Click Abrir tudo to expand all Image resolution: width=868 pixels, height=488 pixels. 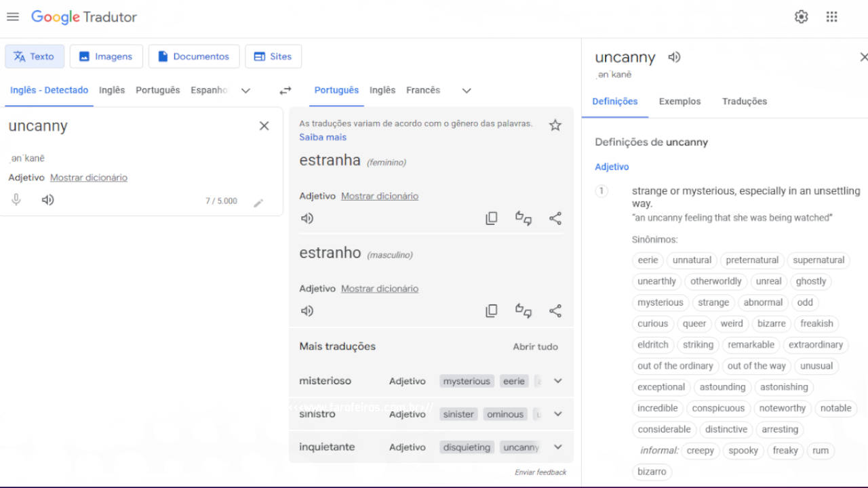[x=536, y=346]
